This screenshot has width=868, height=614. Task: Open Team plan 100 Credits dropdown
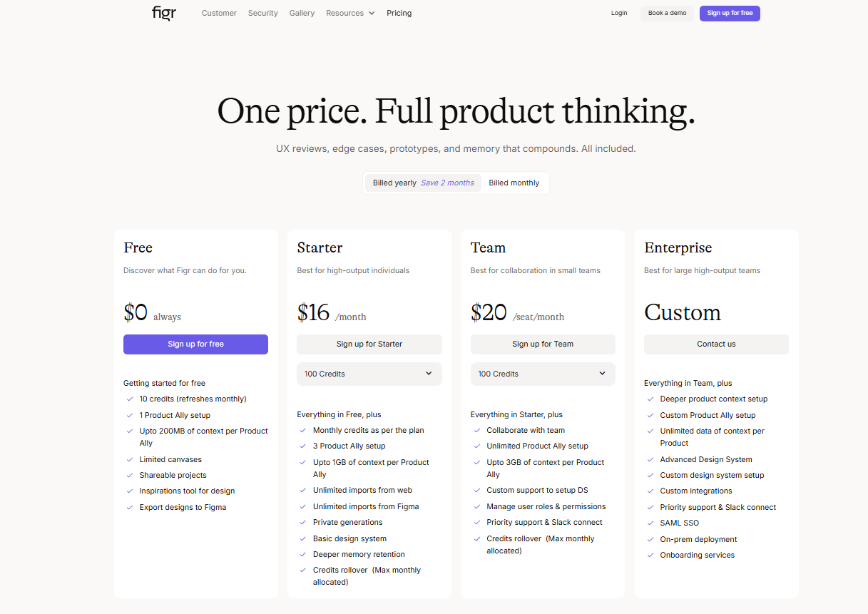click(x=542, y=374)
